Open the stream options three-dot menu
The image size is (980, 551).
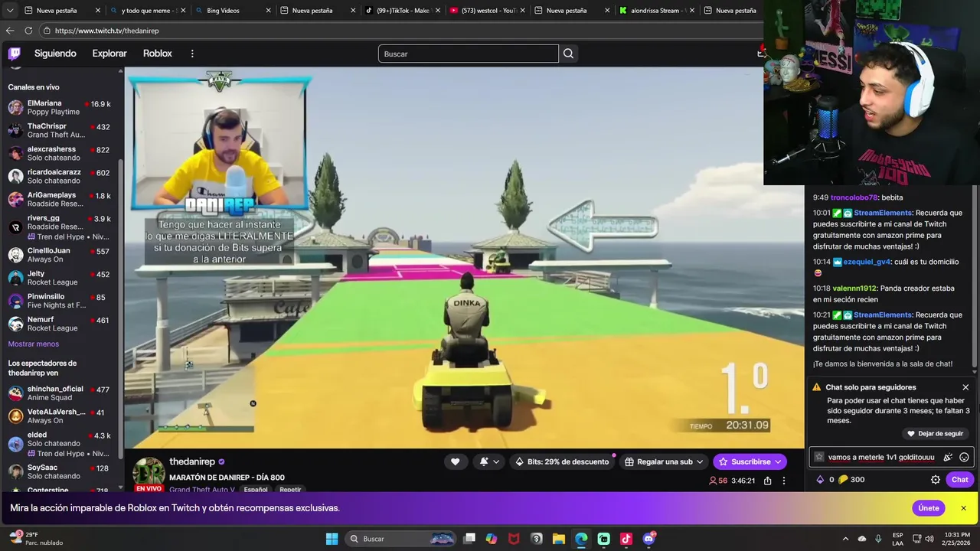pyautogui.click(x=783, y=481)
